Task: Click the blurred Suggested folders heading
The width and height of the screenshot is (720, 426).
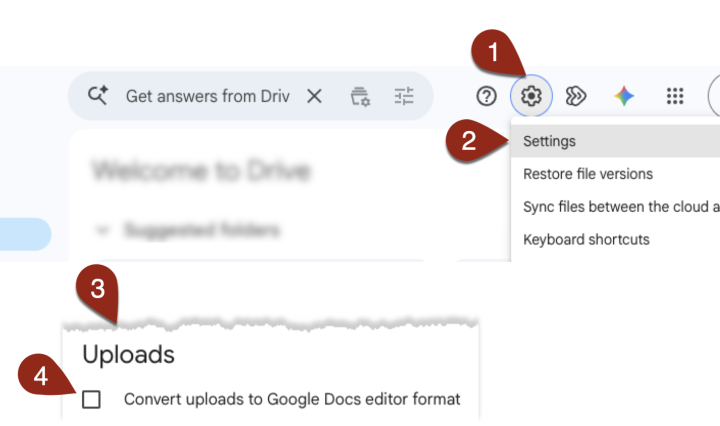Action: pos(202,230)
